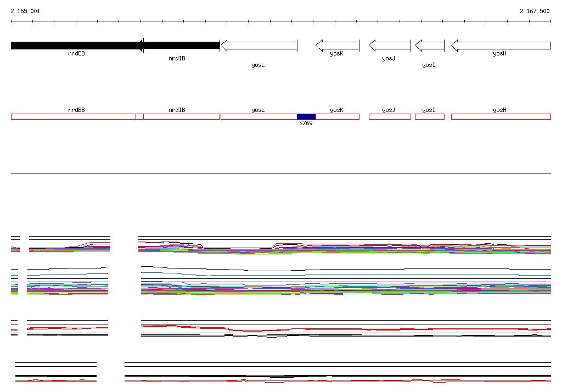Click yosH label under white arrow
562x392 pixels.
(499, 53)
